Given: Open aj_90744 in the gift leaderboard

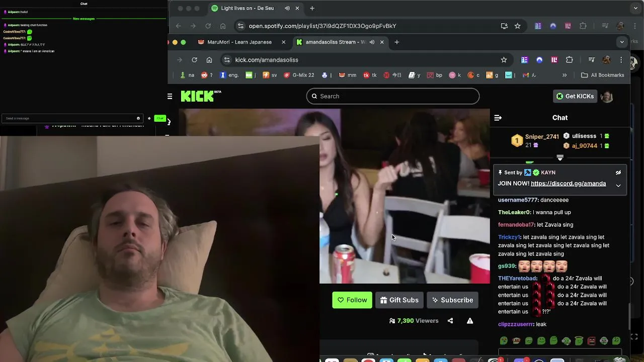Looking at the screenshot, I should 585,146.
